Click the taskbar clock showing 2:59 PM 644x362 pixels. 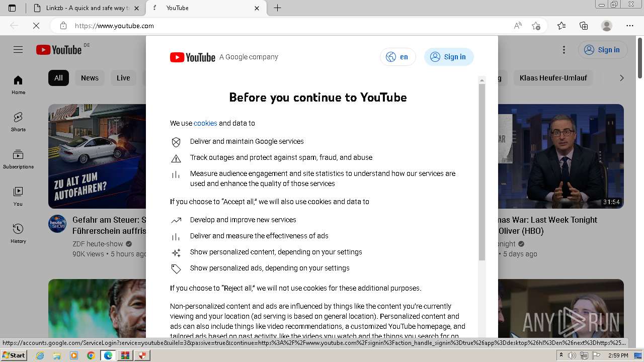[618, 355]
